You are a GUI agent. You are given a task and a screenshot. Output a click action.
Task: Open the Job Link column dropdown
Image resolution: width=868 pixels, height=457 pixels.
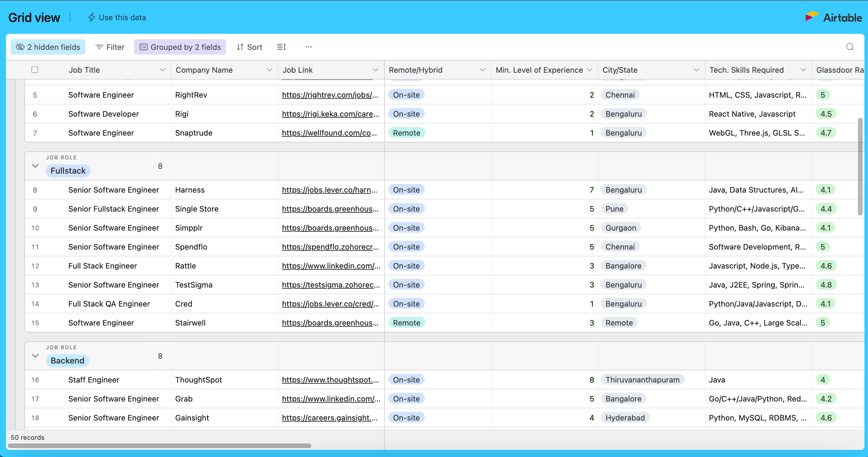[x=376, y=70]
